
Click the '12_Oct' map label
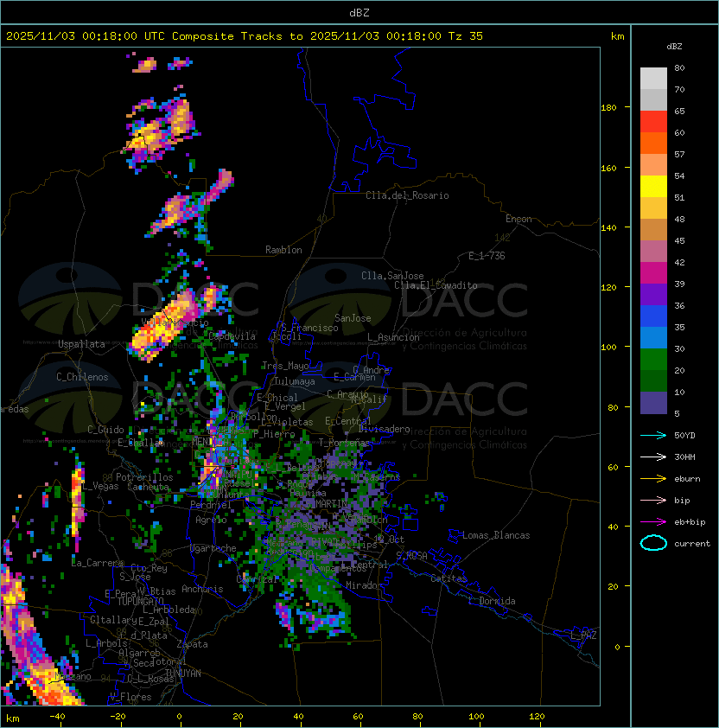(x=389, y=540)
